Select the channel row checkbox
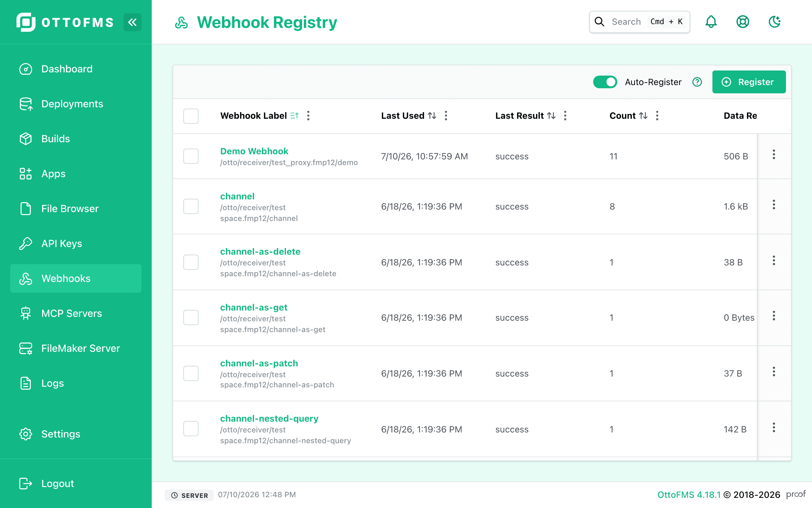The image size is (812, 508). (191, 206)
